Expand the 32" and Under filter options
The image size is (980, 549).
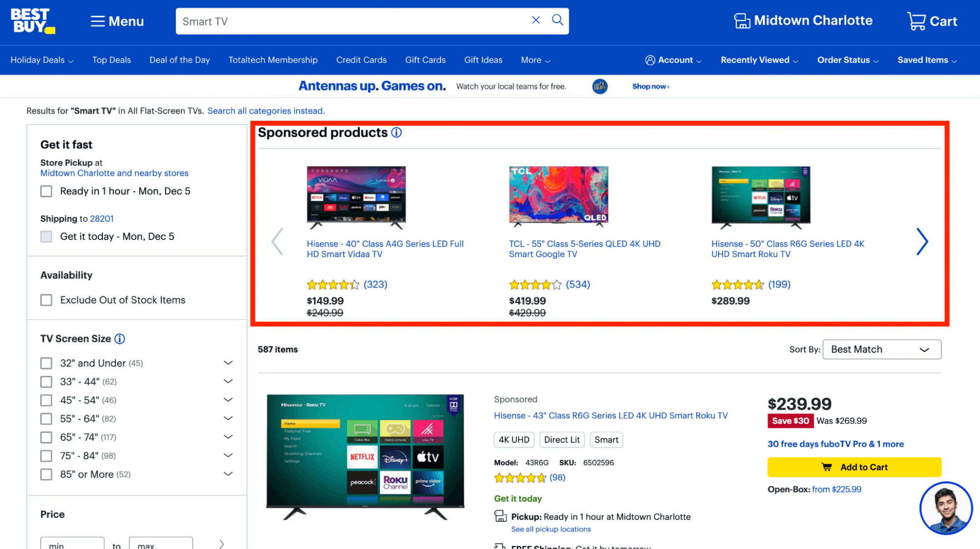228,363
